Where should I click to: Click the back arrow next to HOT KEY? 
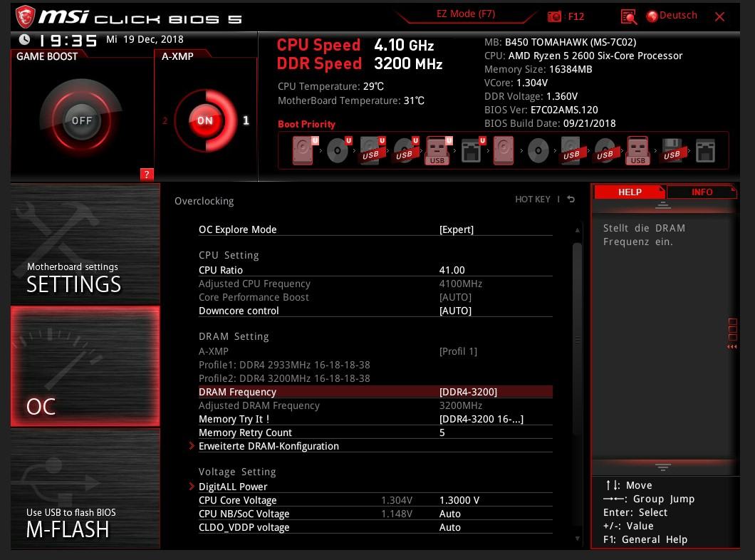[x=571, y=199]
